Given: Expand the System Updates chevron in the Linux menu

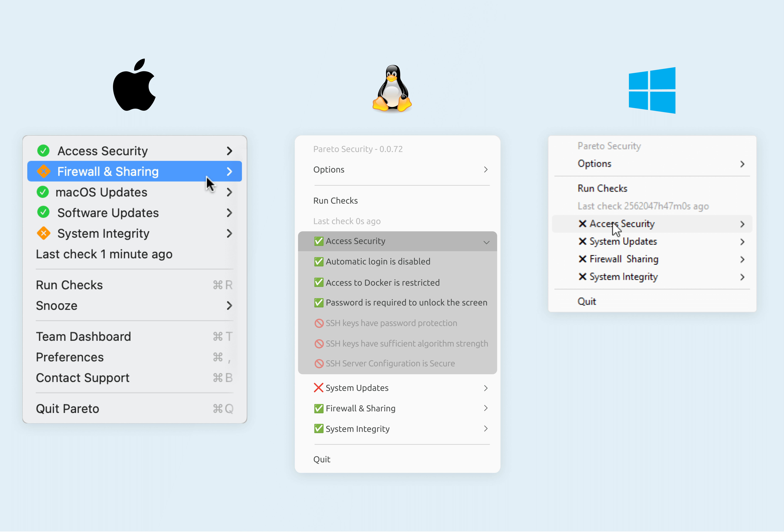Looking at the screenshot, I should coord(486,388).
